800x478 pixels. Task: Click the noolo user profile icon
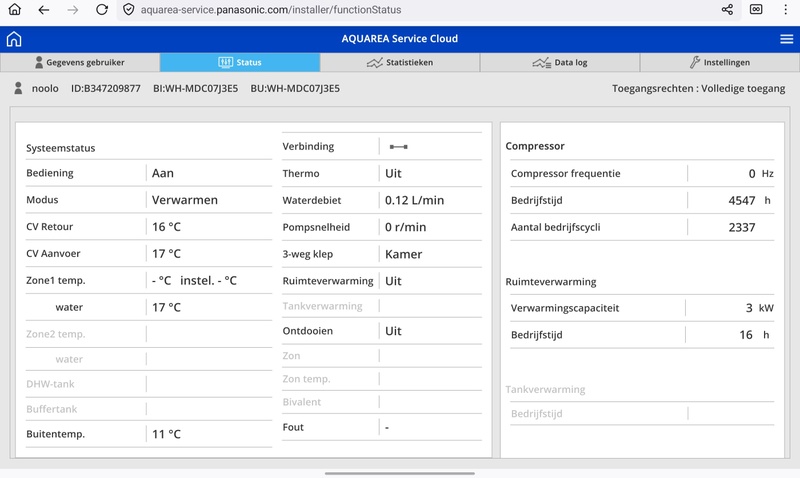tap(18, 89)
